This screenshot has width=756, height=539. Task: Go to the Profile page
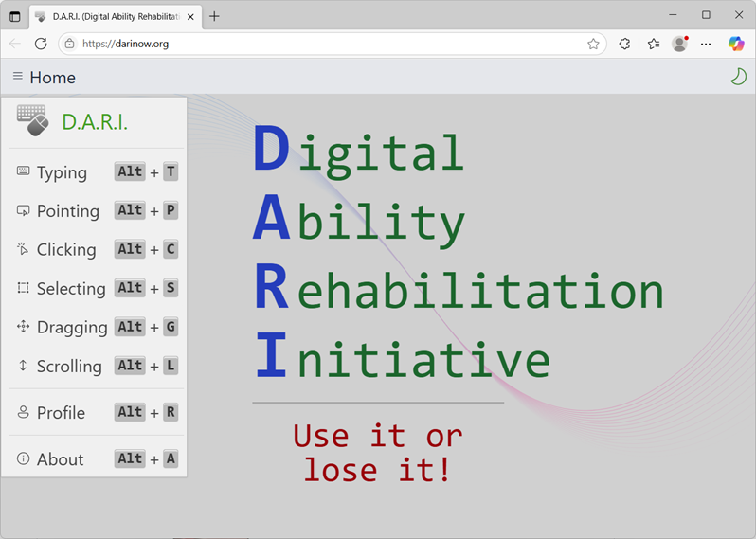click(x=97, y=413)
